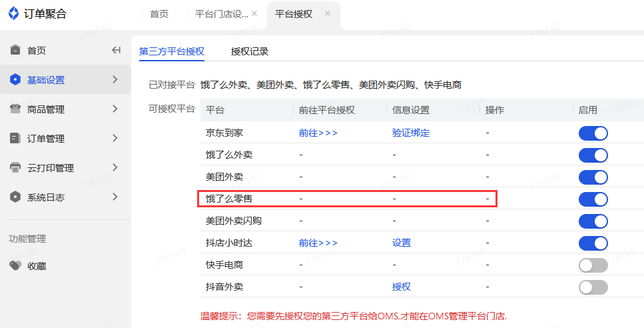The height and width of the screenshot is (328, 644).
Task: Click the 已对接平台 label
Action: [x=172, y=85]
